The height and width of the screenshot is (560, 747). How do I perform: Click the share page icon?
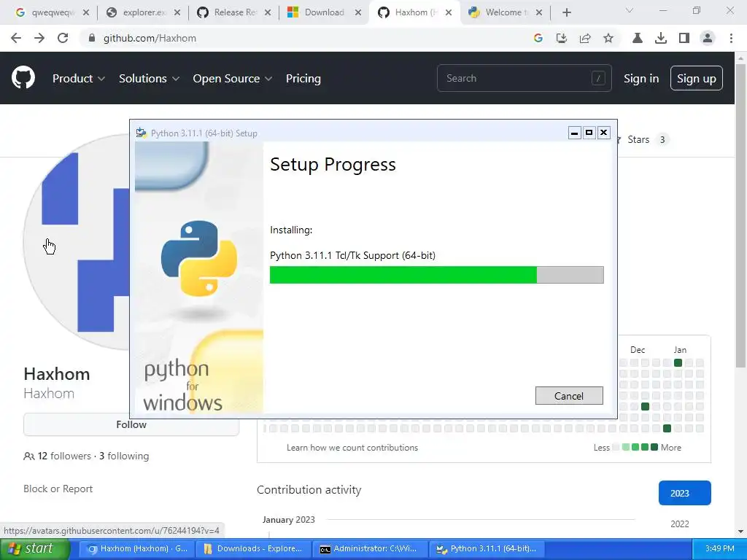click(585, 38)
